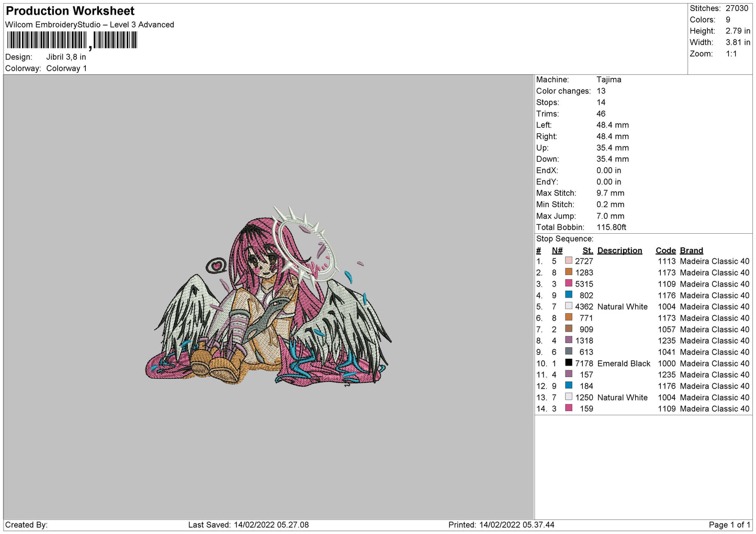756x534 pixels.
Task: Select the brown swatch in stop row 7
Action: coord(568,328)
